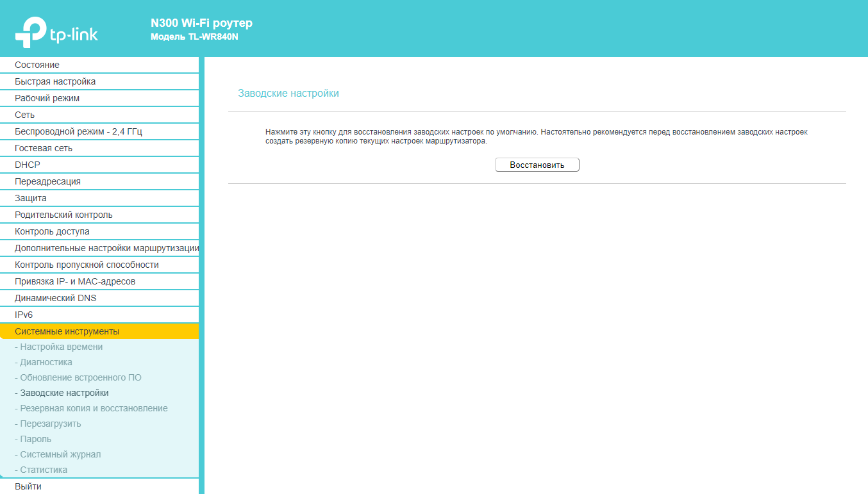Viewport: 868px width, 494px height.
Task: Expand the DHCP menu section
Action: tap(28, 165)
